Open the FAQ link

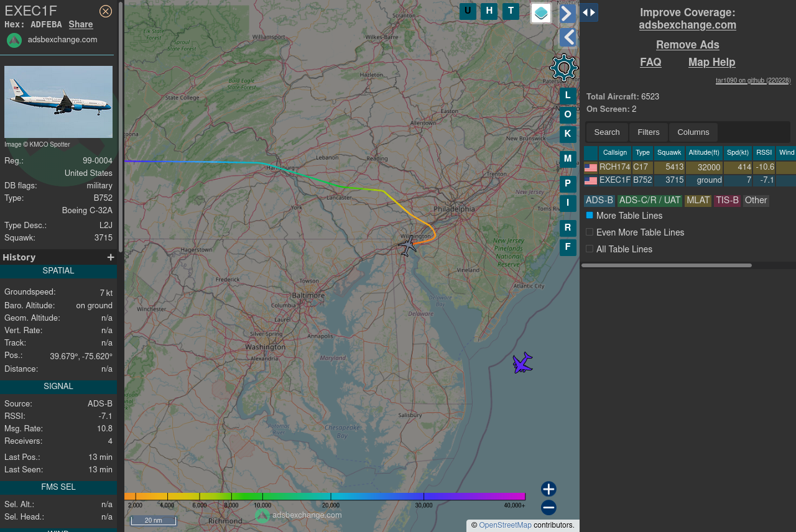tap(650, 62)
